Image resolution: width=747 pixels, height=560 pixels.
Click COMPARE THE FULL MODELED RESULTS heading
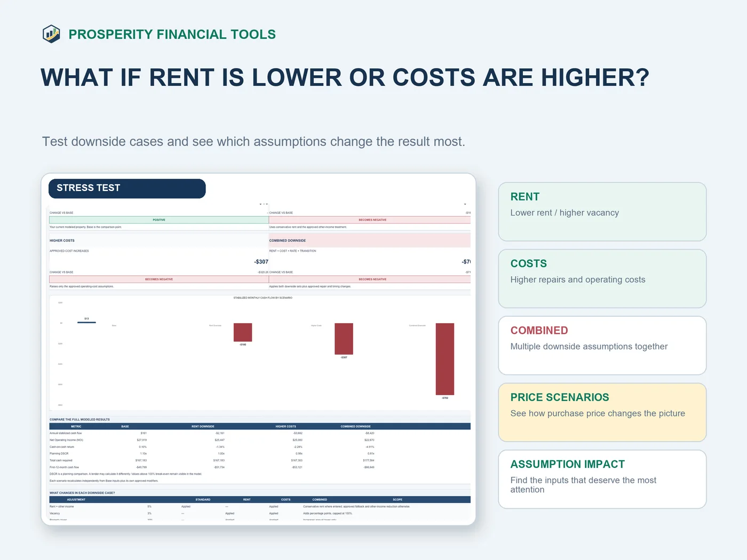pos(80,419)
